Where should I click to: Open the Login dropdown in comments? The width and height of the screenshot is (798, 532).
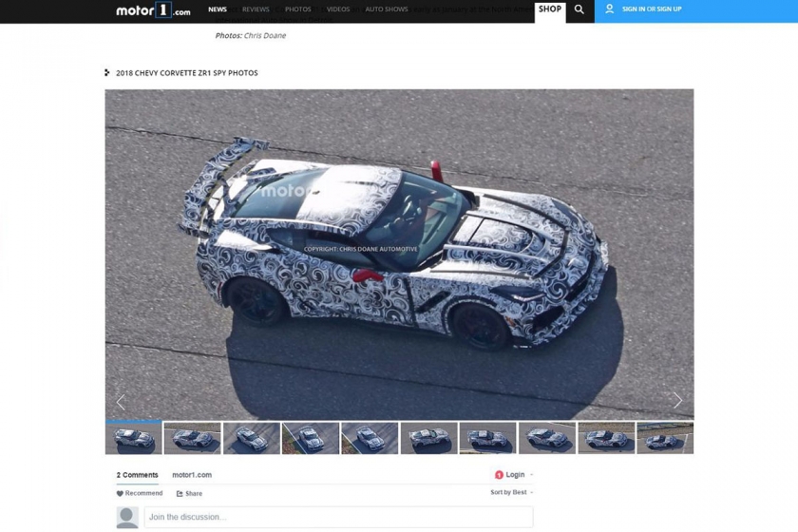(x=514, y=475)
